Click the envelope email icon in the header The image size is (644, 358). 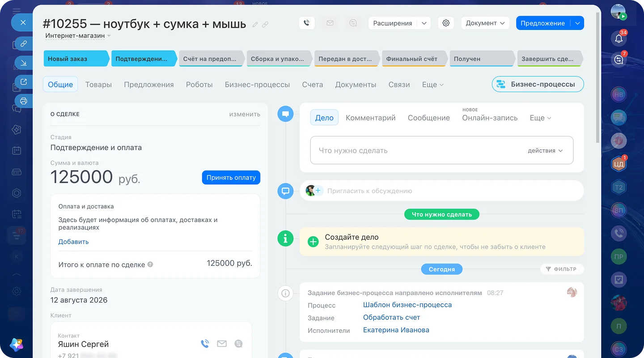pyautogui.click(x=330, y=23)
